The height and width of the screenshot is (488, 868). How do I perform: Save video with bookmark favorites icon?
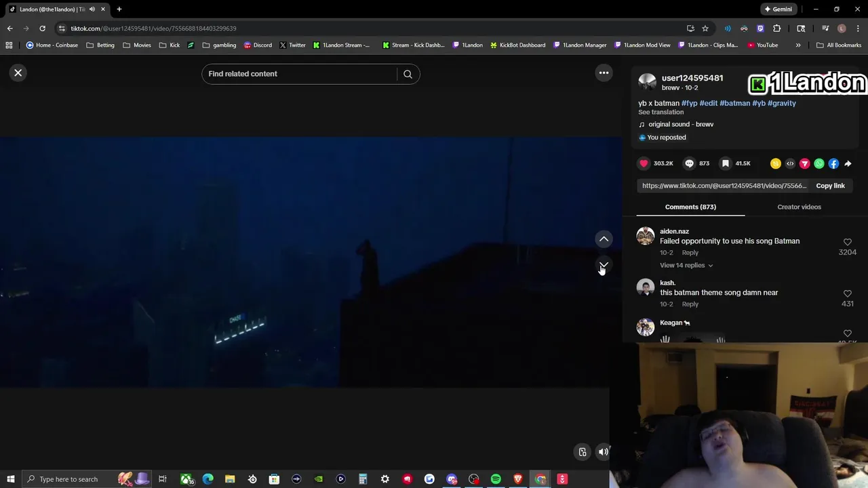pos(726,163)
